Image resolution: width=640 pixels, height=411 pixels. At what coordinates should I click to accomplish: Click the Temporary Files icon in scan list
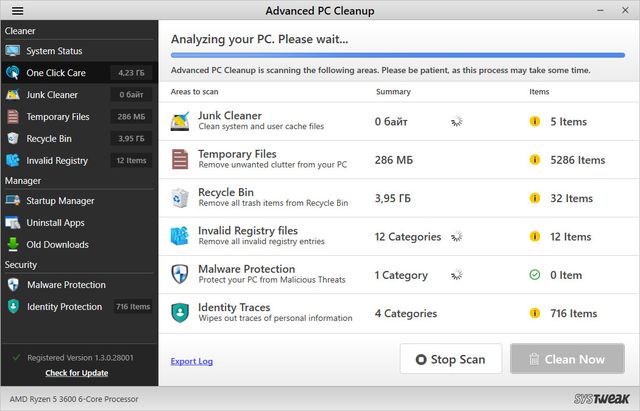(180, 159)
